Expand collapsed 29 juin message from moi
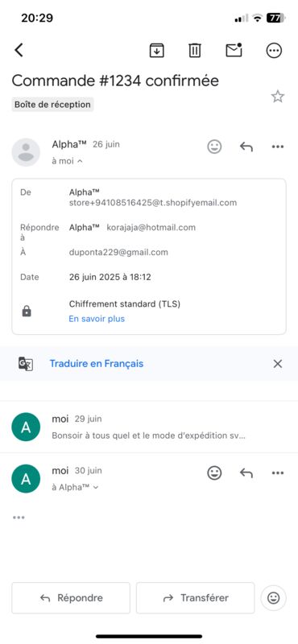The height and width of the screenshot is (644, 298). click(149, 427)
